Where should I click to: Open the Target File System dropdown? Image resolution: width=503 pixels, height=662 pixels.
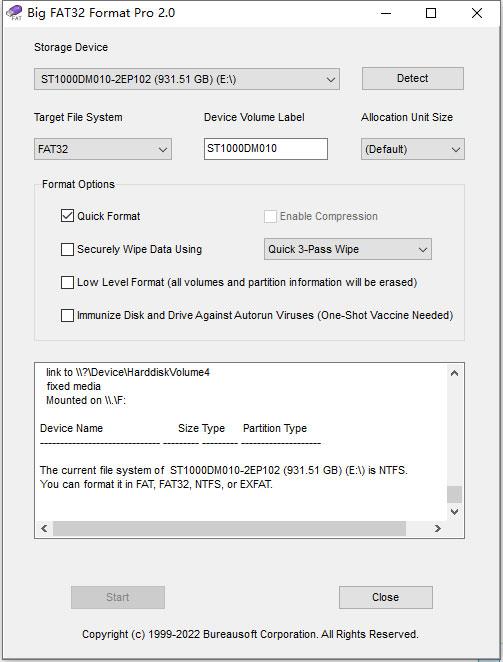tap(103, 149)
